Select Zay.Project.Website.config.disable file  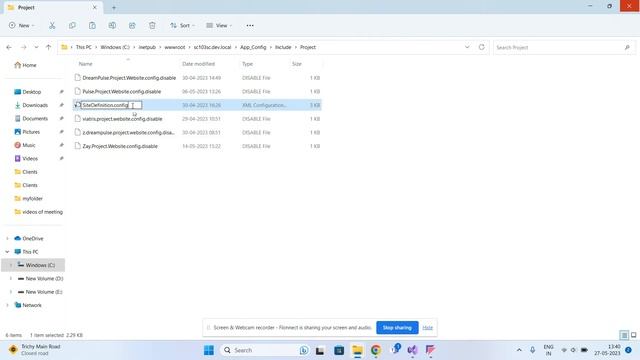tap(197, 146)
